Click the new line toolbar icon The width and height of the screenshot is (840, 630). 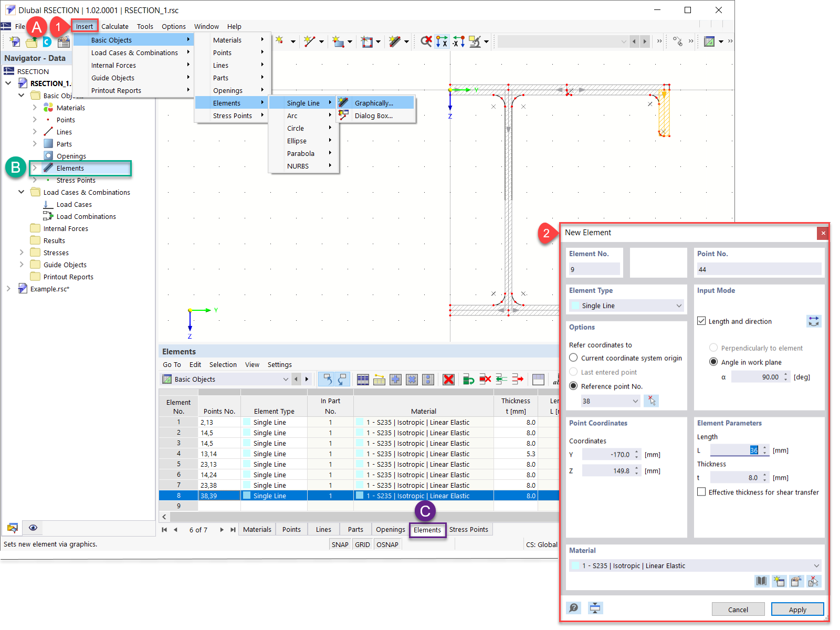[310, 41]
